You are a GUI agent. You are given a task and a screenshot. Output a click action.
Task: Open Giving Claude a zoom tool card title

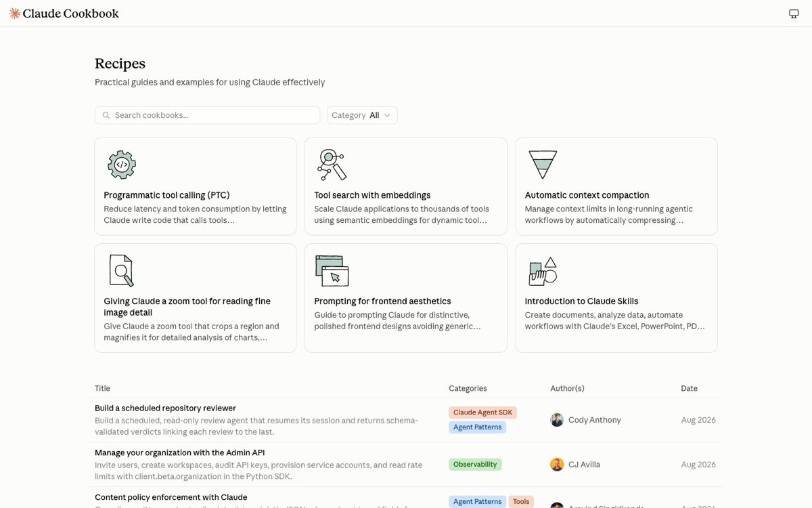pos(187,307)
